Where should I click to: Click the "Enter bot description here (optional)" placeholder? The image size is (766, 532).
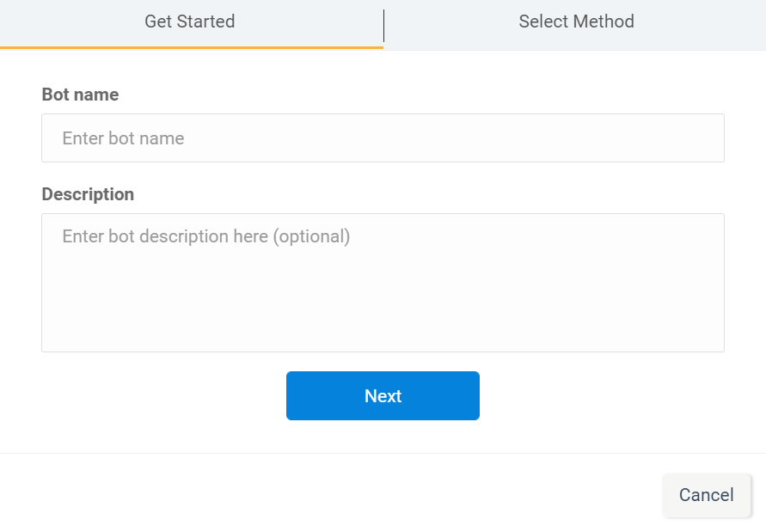(205, 236)
